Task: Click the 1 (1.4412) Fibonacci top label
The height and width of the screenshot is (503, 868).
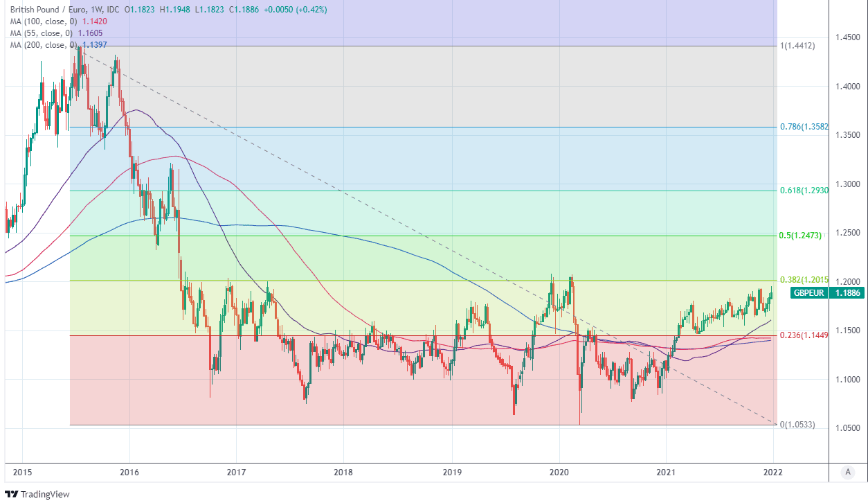Action: click(797, 46)
